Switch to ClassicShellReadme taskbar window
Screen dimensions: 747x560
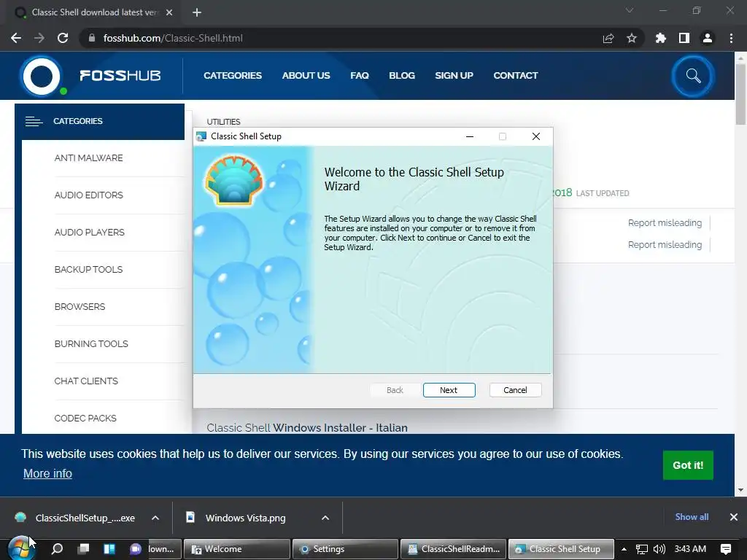click(x=453, y=549)
